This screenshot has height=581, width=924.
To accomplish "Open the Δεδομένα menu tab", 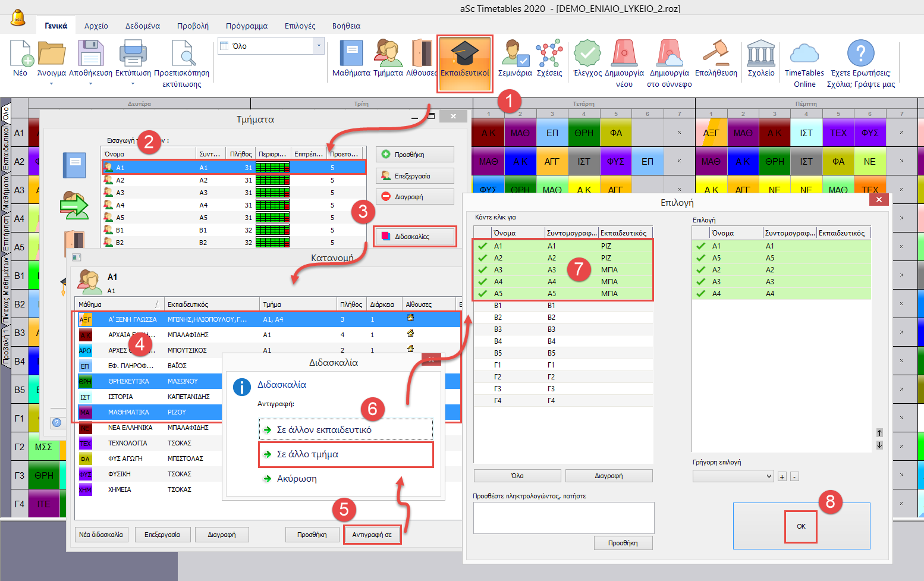I will (x=142, y=26).
